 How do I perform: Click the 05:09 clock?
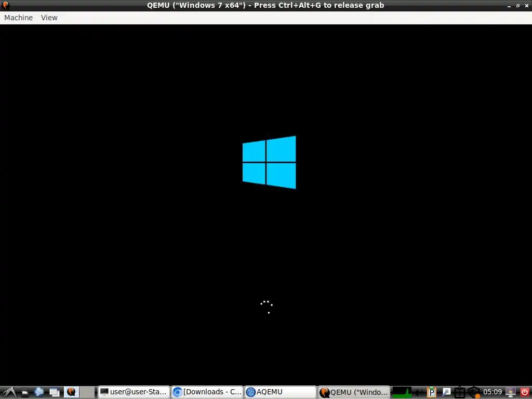[x=493, y=392]
